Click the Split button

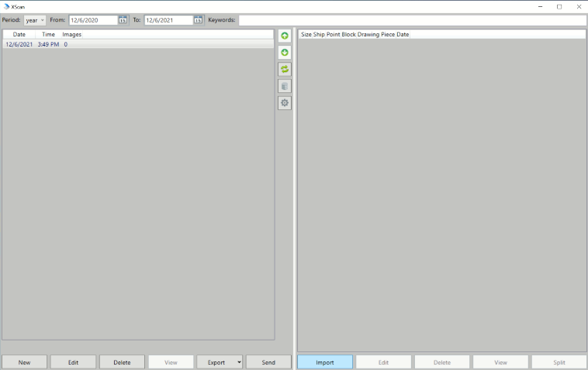tap(559, 362)
